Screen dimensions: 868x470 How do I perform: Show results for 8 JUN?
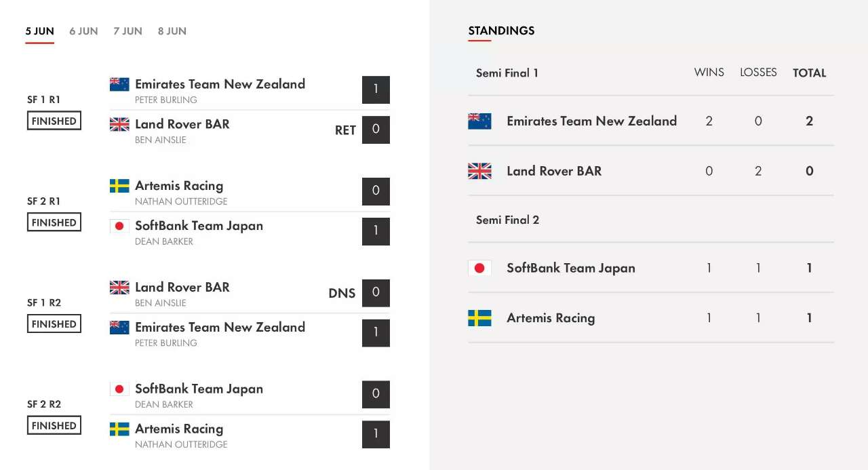click(172, 31)
